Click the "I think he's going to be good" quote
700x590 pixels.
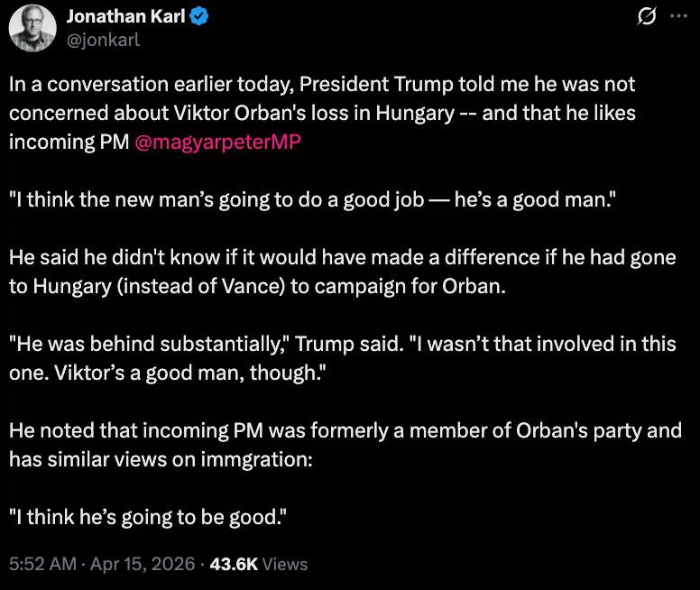[148, 517]
